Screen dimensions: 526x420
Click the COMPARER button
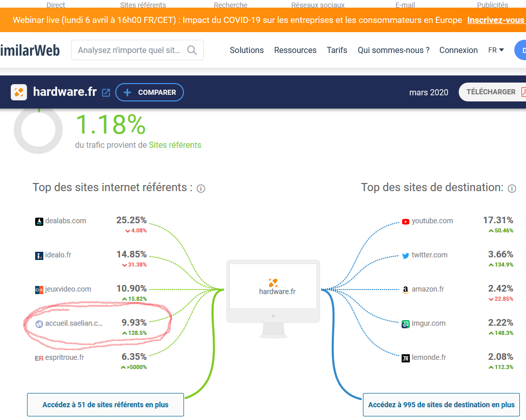point(150,92)
